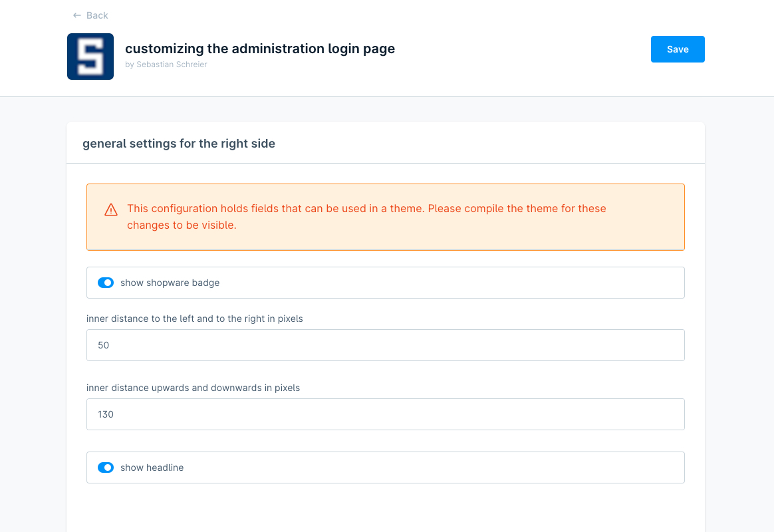Disable the show shopware badge switch
The image size is (774, 532).
pyautogui.click(x=106, y=283)
